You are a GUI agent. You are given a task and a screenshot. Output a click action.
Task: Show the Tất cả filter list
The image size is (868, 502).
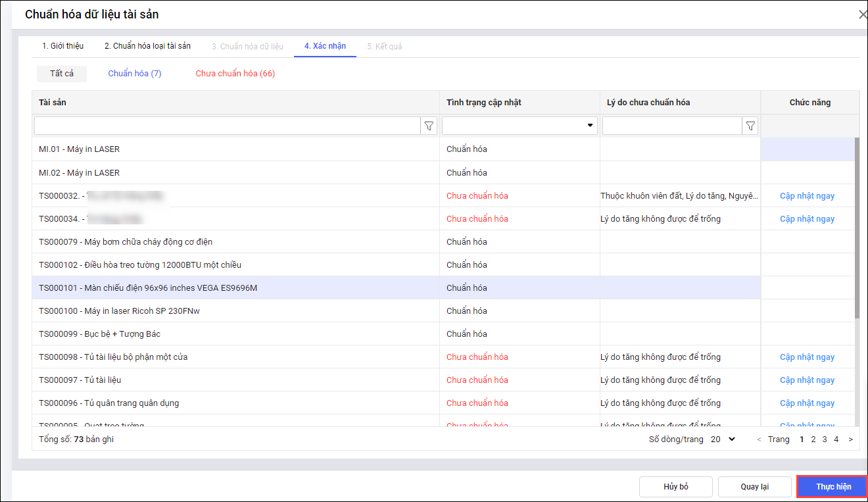point(62,74)
